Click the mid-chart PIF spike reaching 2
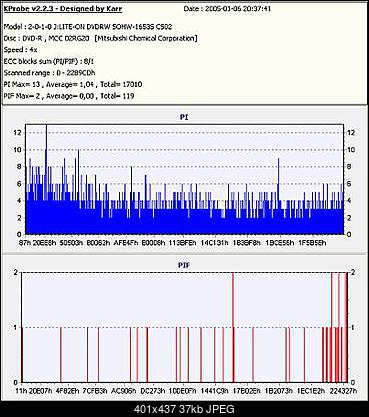 pyautogui.click(x=233, y=327)
